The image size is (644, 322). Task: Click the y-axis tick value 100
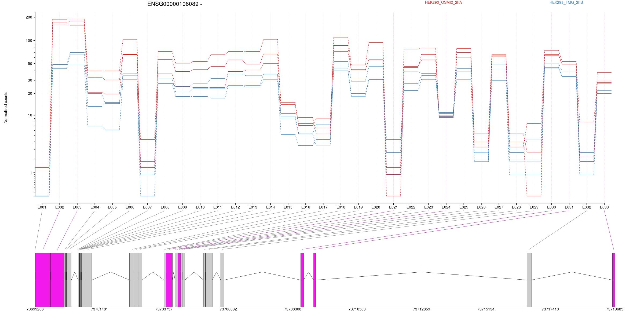(29, 41)
